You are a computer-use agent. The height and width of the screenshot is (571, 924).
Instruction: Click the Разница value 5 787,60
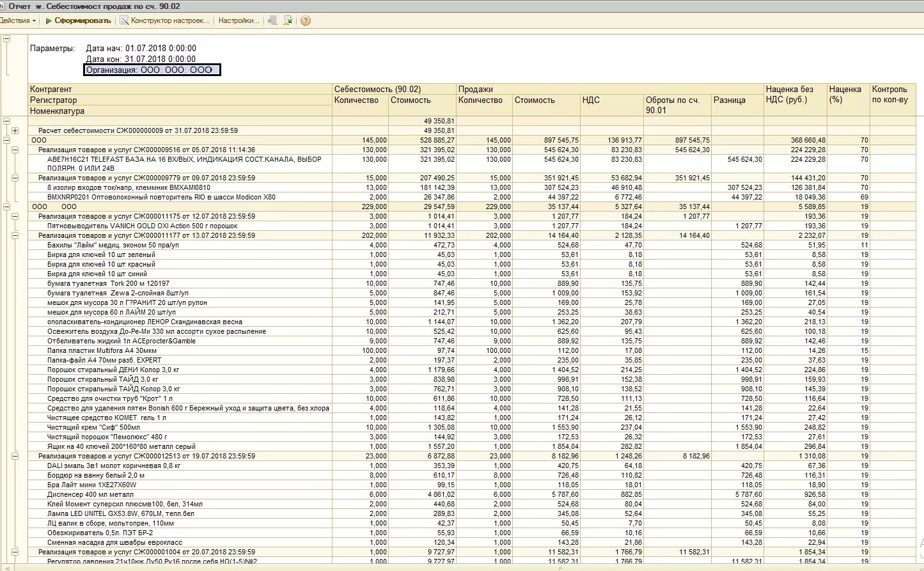tap(749, 494)
